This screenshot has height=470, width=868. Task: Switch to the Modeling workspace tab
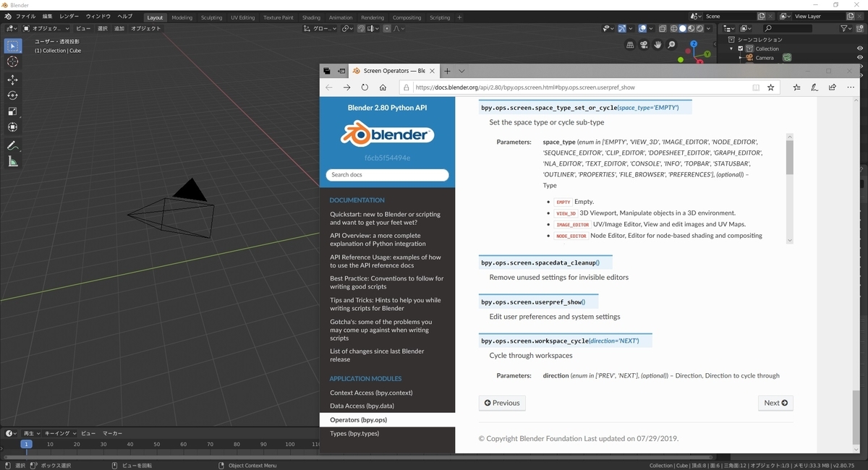(182, 17)
